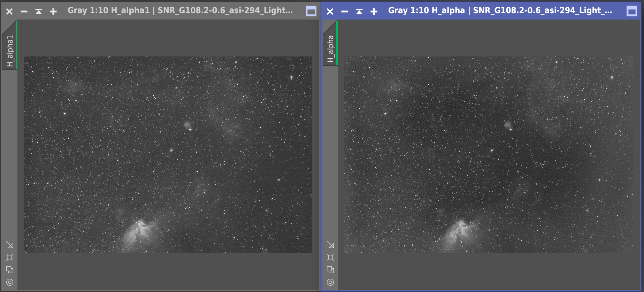Maximize the H_alpha window with plus button
Viewport: 644px width, 292px height.
click(x=374, y=11)
